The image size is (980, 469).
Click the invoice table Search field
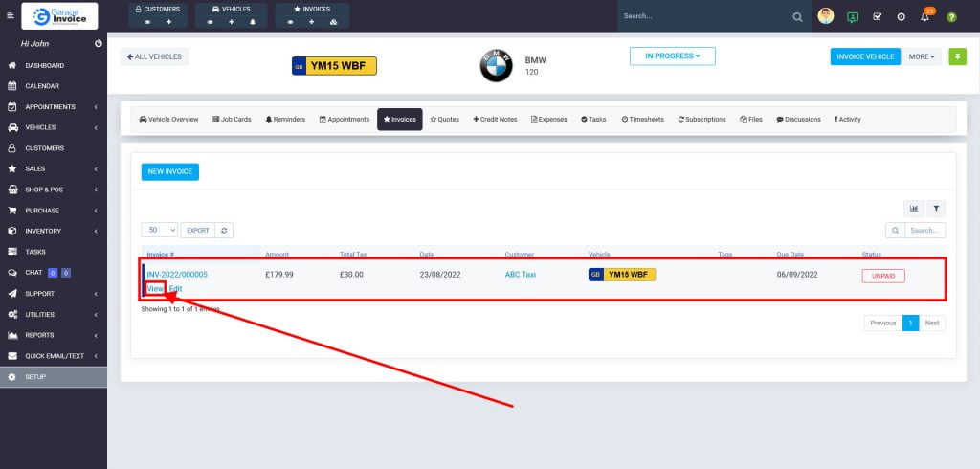tap(924, 231)
